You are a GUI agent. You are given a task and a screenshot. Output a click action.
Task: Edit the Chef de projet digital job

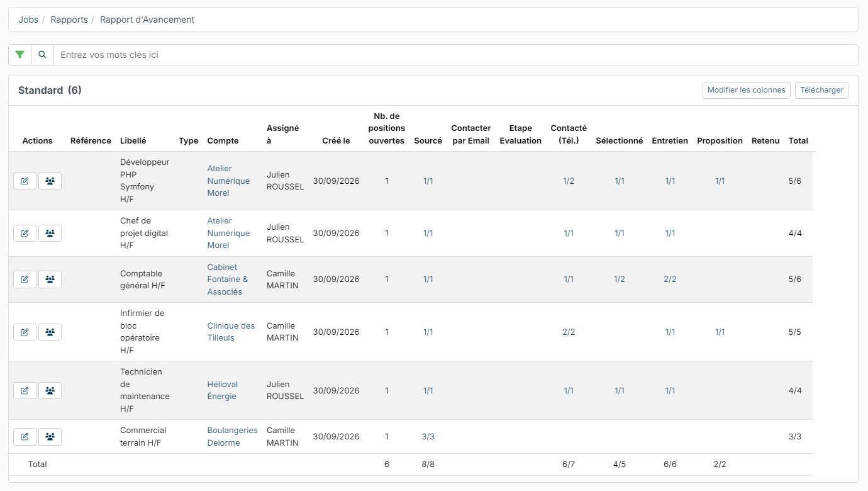pos(25,234)
